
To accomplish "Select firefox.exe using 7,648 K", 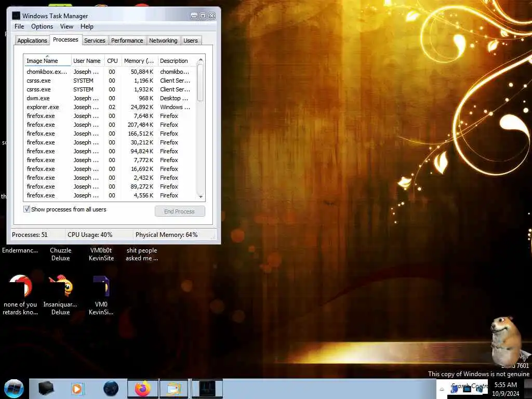I will tap(110, 116).
